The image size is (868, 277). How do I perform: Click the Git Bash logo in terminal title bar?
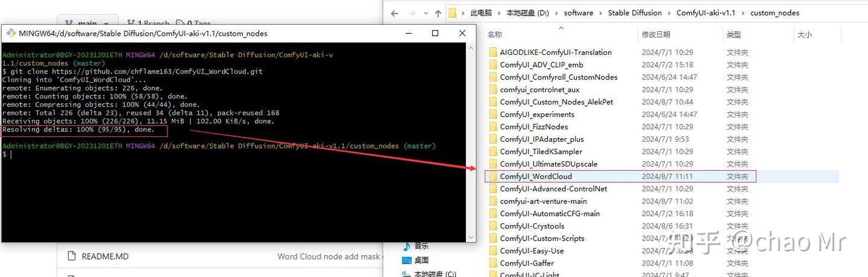(11, 33)
